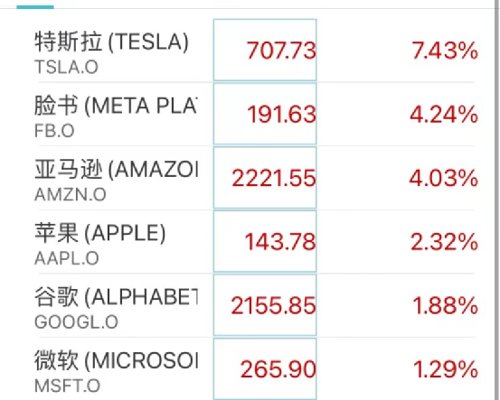Click Alphabet price 2155.85
This screenshot has height=400, width=500.
[x=274, y=305]
